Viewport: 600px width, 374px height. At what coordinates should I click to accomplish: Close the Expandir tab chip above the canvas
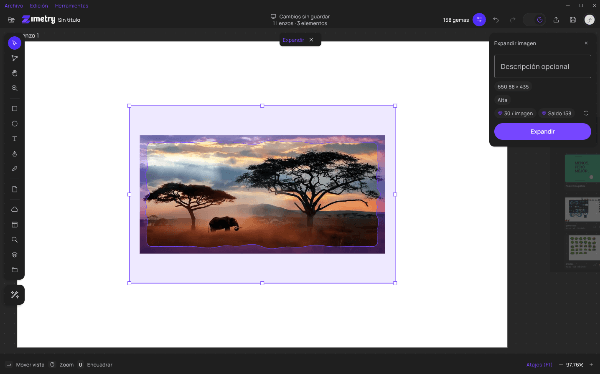point(311,39)
